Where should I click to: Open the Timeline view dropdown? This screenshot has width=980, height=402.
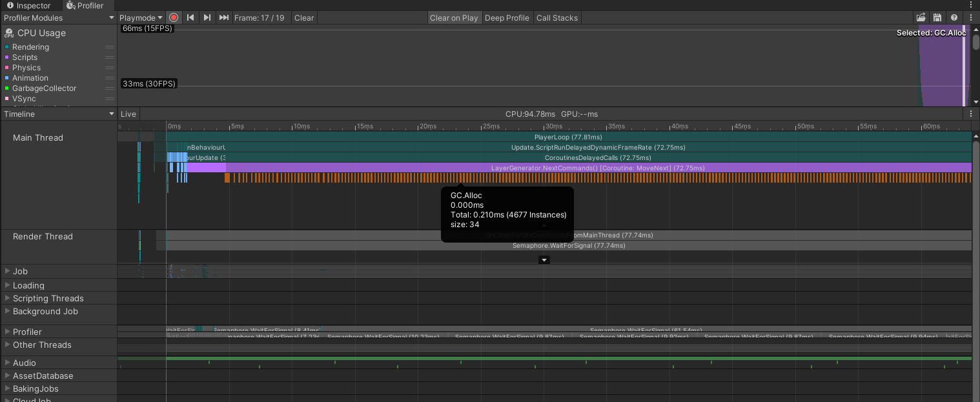tap(58, 114)
